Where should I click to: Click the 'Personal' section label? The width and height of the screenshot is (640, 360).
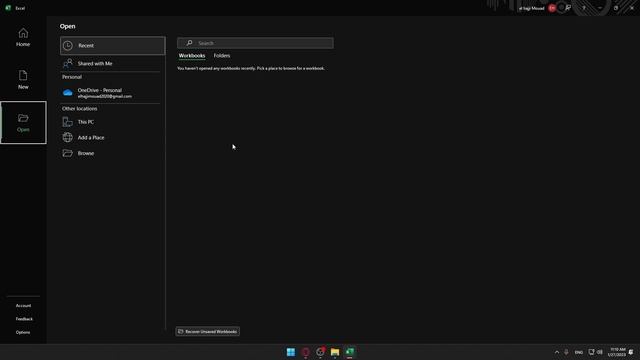[72, 77]
